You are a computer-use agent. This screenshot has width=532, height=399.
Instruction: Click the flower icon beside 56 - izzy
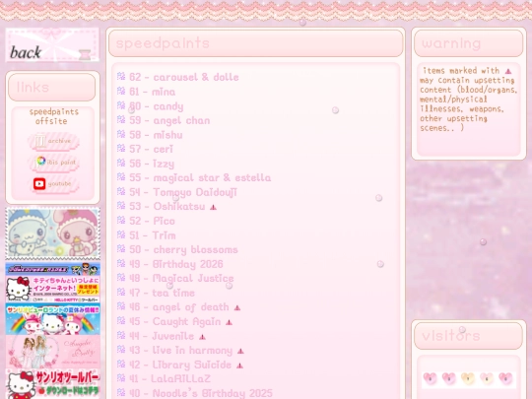coord(121,163)
